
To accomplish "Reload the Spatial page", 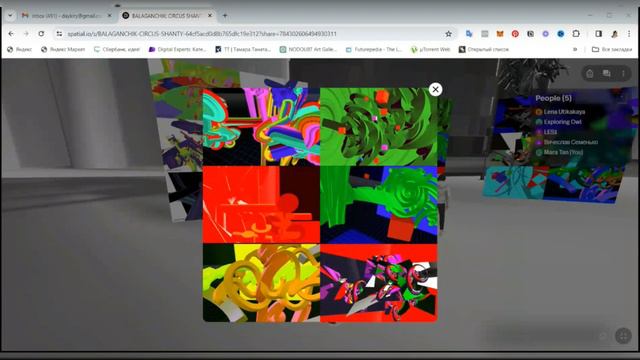I will coord(41,34).
